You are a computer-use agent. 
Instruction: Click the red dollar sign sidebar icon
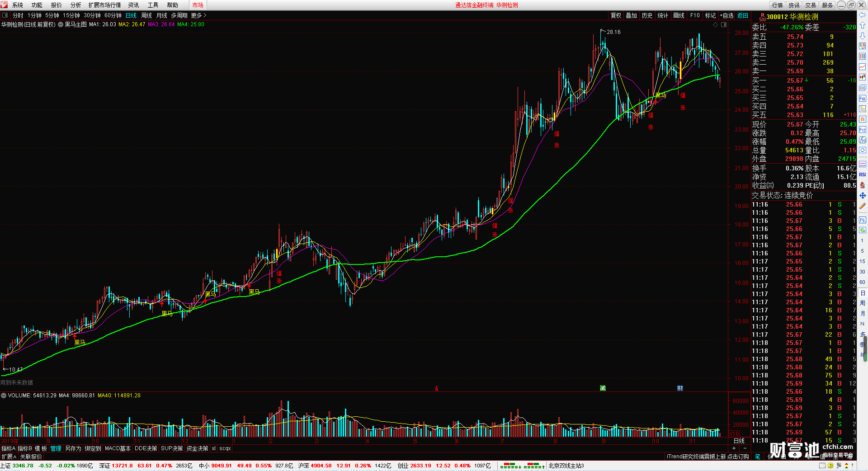[x=863, y=185]
